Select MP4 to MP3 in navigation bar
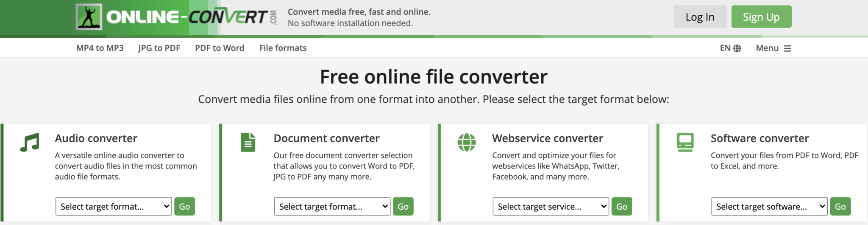The image size is (868, 225). coord(100,48)
